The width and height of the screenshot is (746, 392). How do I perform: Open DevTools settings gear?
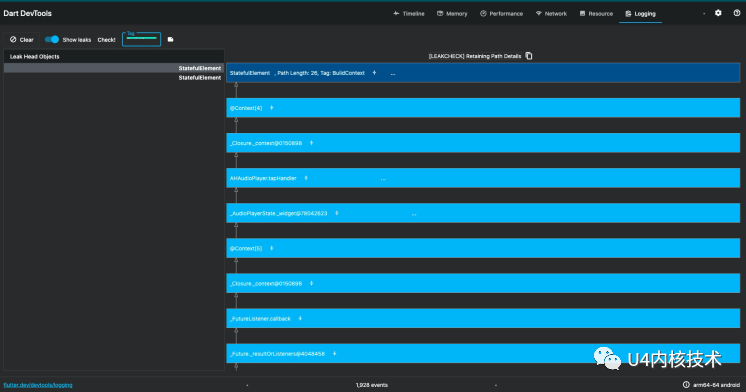pos(718,13)
